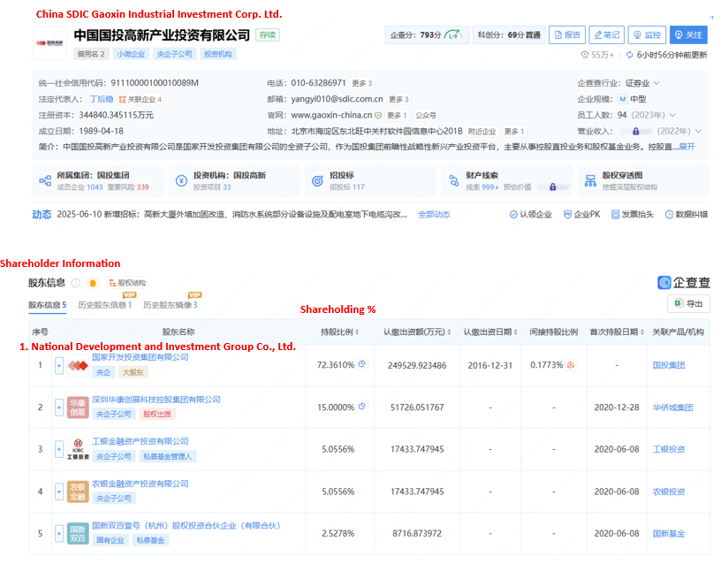
Task: Open the www.gaoxin-china.cn website link
Action: coord(331,115)
